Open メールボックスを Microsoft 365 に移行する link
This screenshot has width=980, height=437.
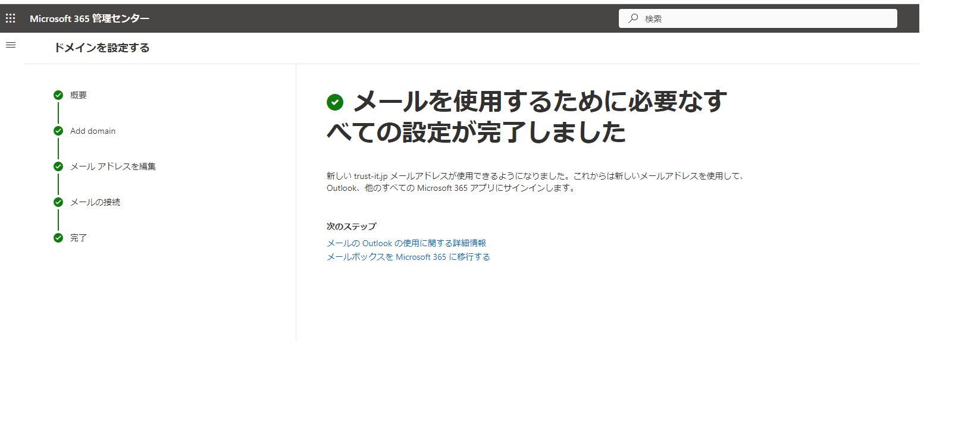[408, 257]
